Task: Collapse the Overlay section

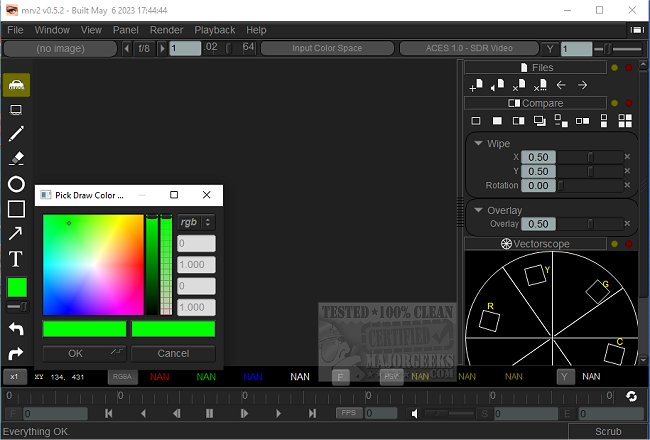Action: (x=478, y=210)
